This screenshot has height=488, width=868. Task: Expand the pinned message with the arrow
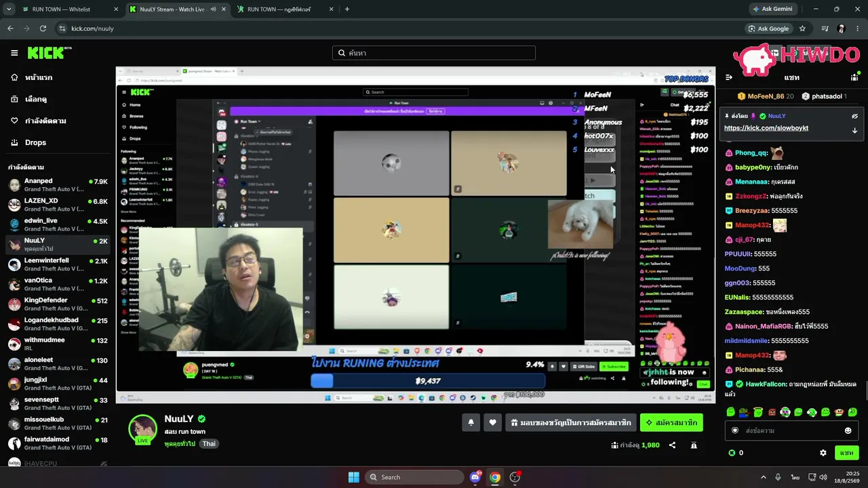(854, 130)
